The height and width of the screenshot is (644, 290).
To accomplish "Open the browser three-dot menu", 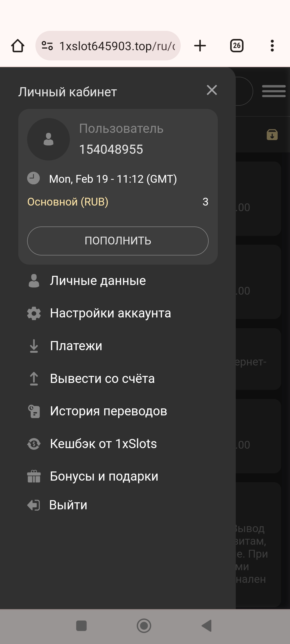I will coord(272,46).
